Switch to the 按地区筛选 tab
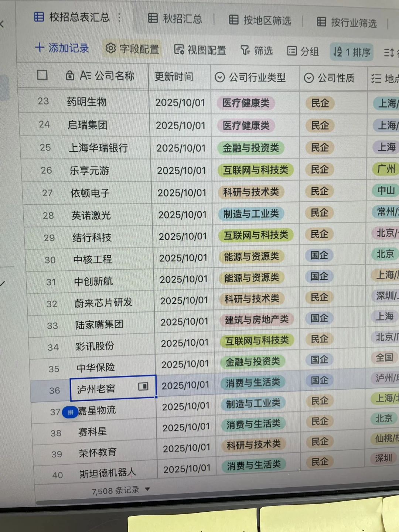This screenshot has width=399, height=532. pos(260,20)
